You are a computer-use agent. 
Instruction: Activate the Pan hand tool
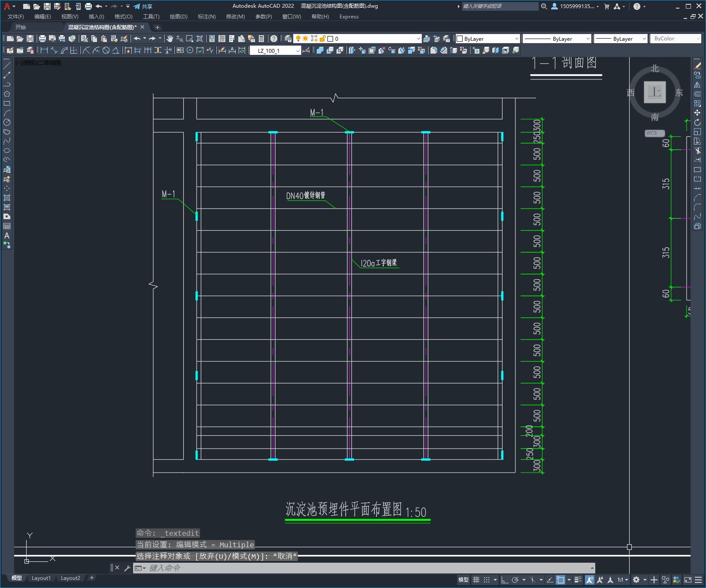170,39
